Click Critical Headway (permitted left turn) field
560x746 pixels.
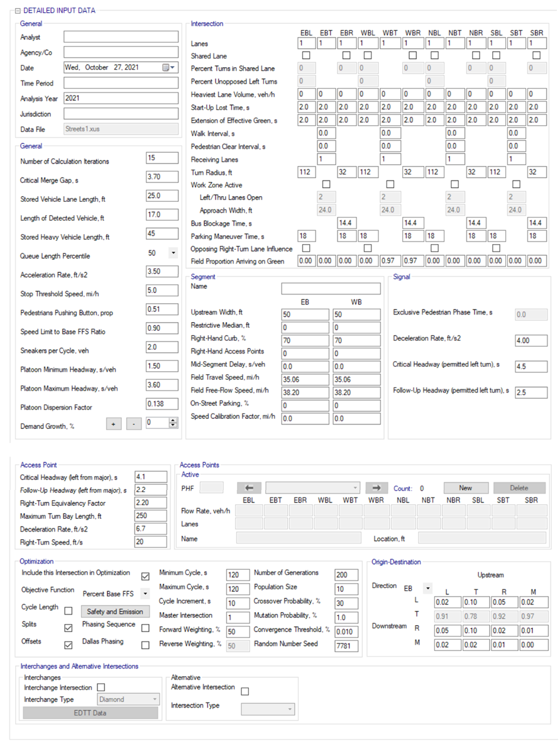point(531,366)
